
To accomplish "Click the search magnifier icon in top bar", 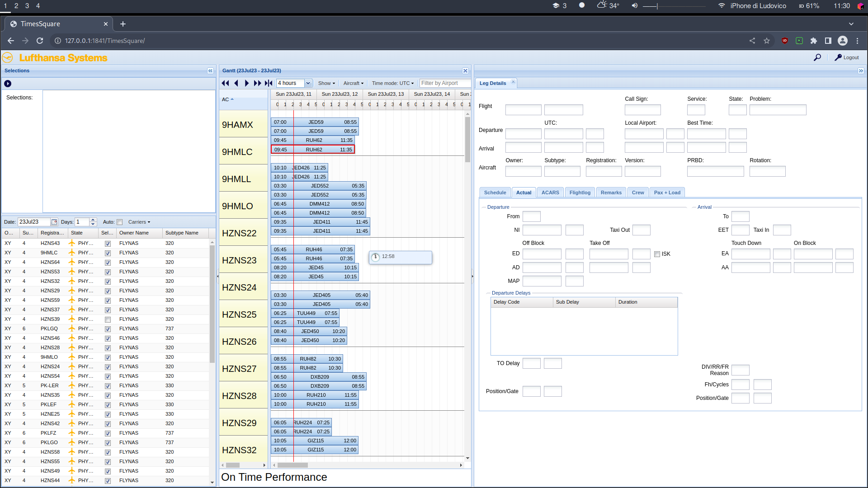I will [x=817, y=57].
